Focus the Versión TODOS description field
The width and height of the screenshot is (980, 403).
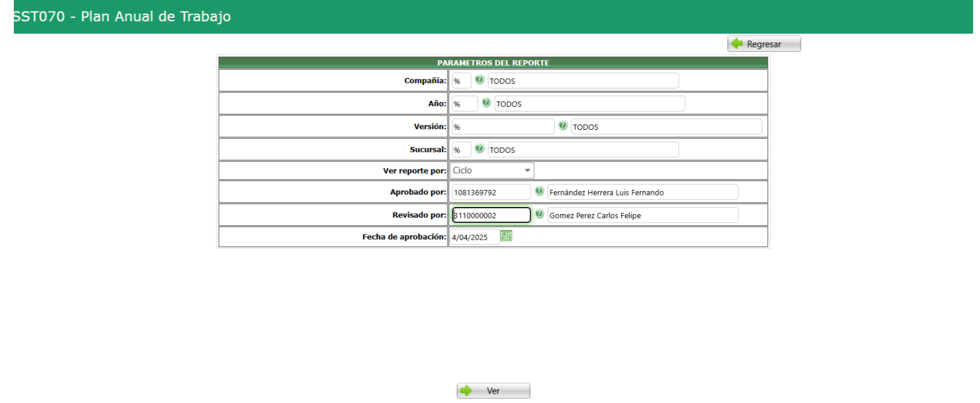[x=666, y=127]
